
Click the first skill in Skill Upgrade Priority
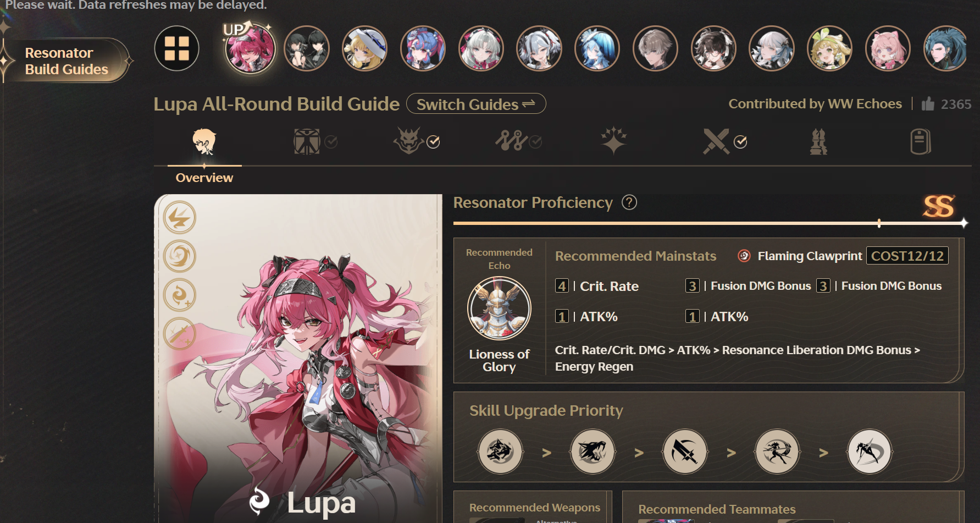(x=500, y=452)
